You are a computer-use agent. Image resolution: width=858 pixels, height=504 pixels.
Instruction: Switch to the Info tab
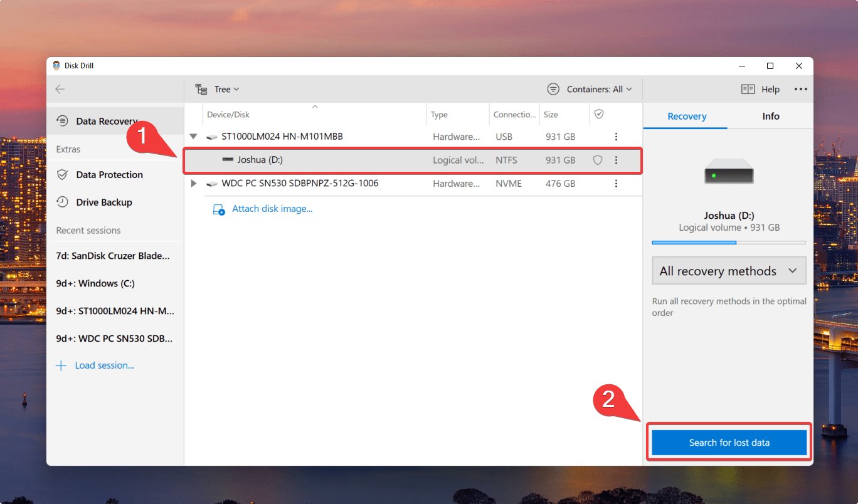771,117
